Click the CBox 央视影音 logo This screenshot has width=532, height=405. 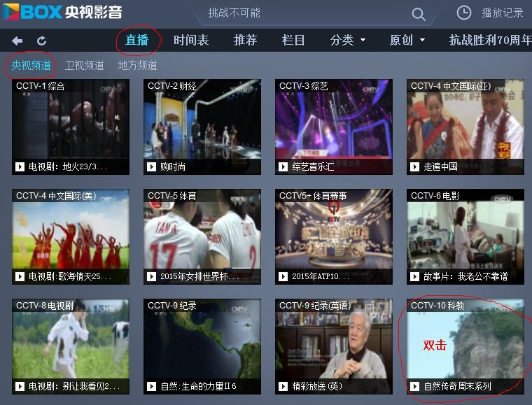tap(62, 12)
